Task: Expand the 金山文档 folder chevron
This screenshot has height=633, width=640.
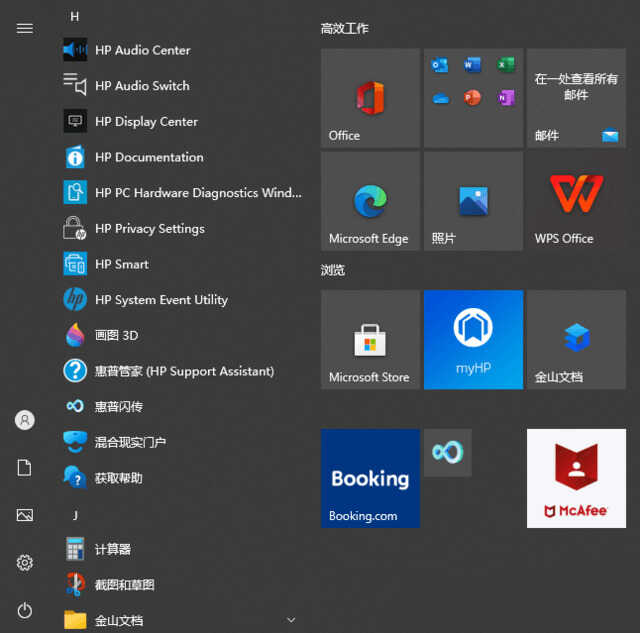Action: tap(291, 620)
